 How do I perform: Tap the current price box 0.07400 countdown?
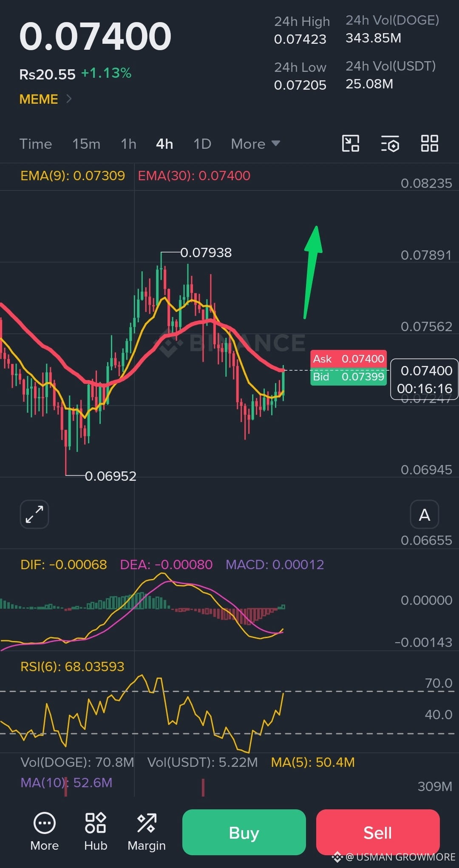424,379
